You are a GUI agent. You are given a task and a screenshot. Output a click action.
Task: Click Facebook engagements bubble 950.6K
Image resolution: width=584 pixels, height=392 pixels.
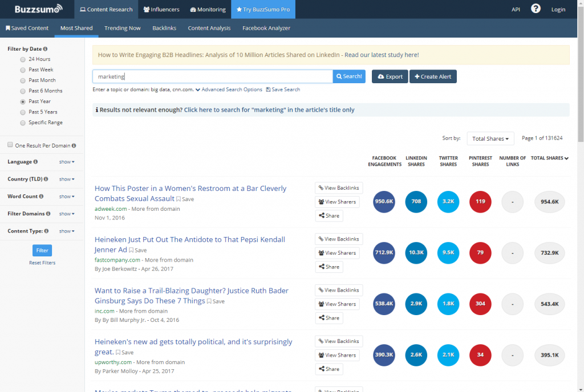(384, 202)
